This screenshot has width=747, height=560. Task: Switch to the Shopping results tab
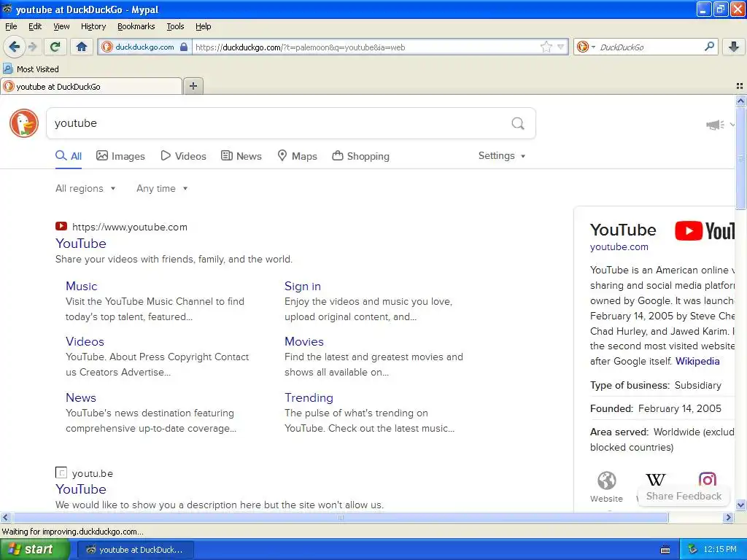tap(360, 156)
